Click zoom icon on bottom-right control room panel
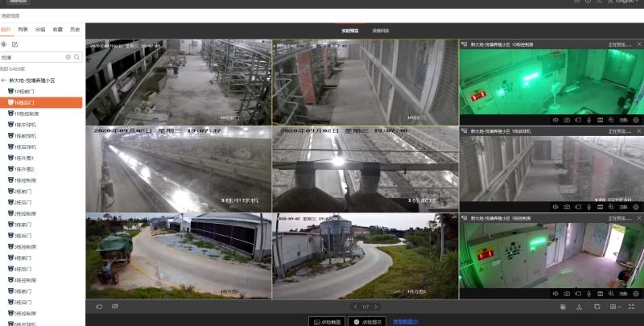 [x=611, y=294]
